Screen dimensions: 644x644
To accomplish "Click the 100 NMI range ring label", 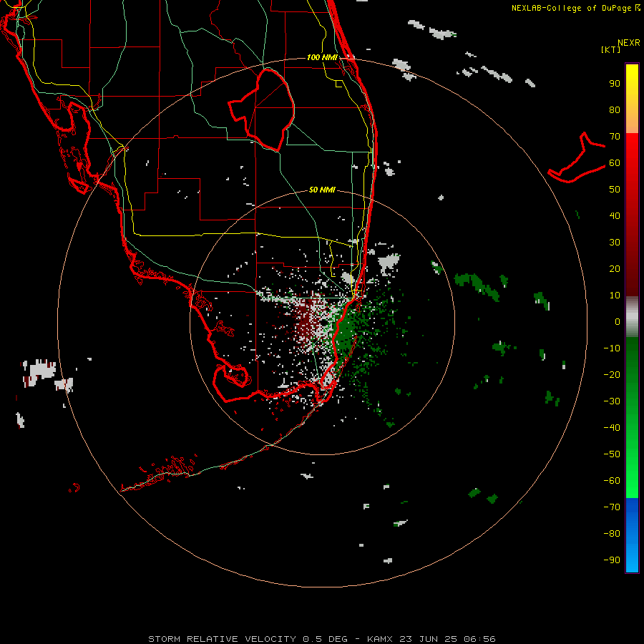I will 322,57.
